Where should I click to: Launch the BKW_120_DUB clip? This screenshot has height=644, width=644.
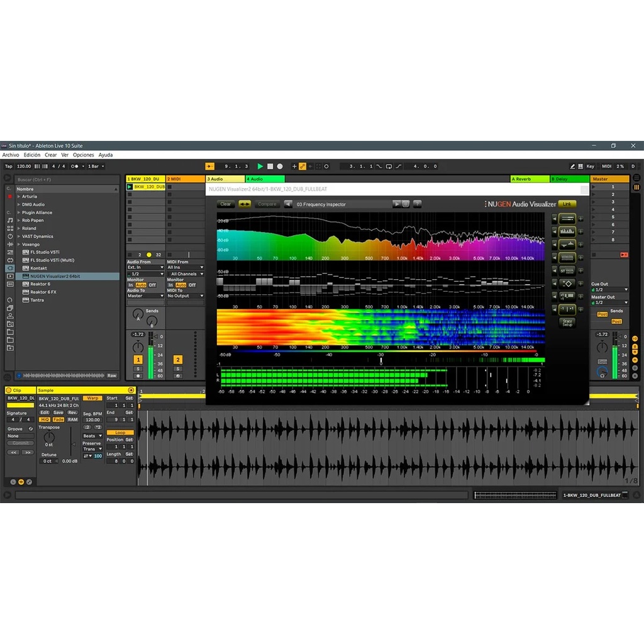point(130,187)
